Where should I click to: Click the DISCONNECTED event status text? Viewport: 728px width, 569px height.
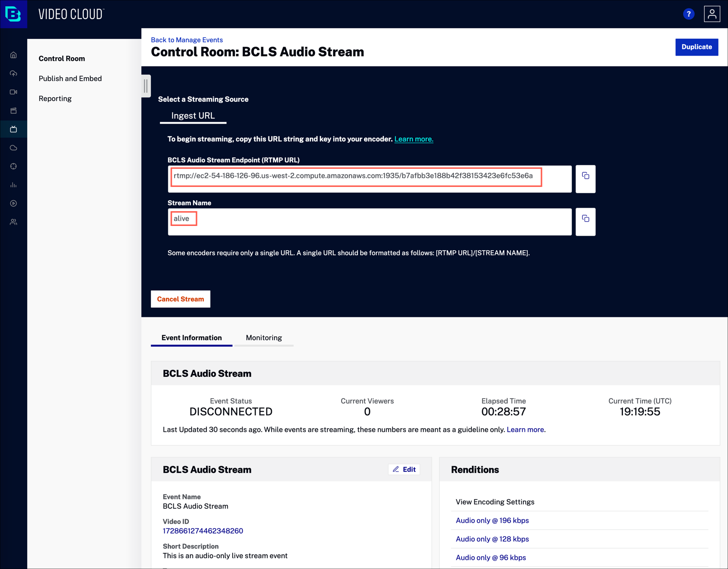tap(231, 412)
